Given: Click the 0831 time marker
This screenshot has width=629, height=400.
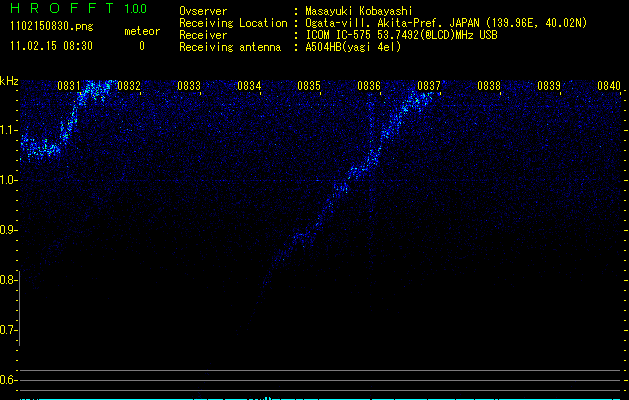Looking at the screenshot, I should (69, 86).
